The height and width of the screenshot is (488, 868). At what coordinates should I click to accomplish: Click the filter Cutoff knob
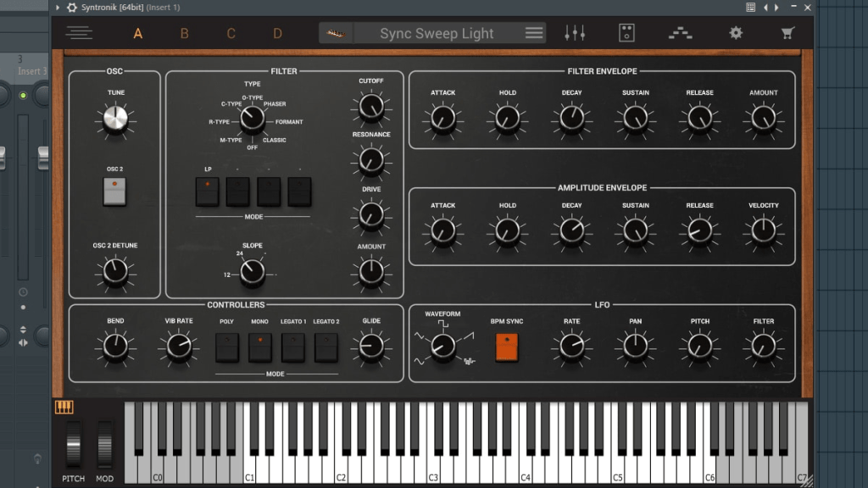371,107
